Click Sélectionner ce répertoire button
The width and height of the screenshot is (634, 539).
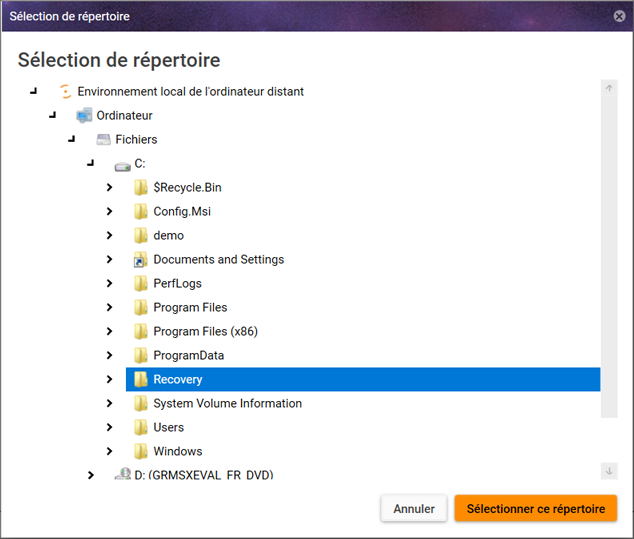(x=536, y=508)
